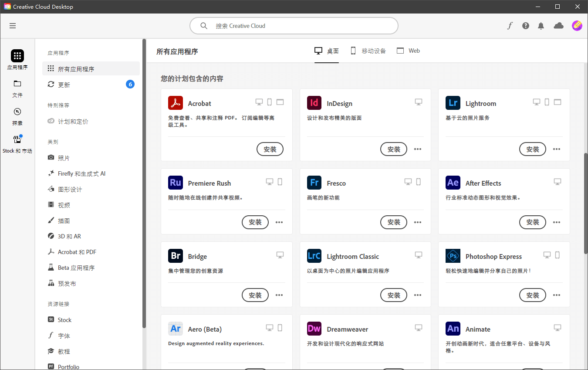Open the notifications bell icon
The height and width of the screenshot is (370, 588).
click(541, 26)
